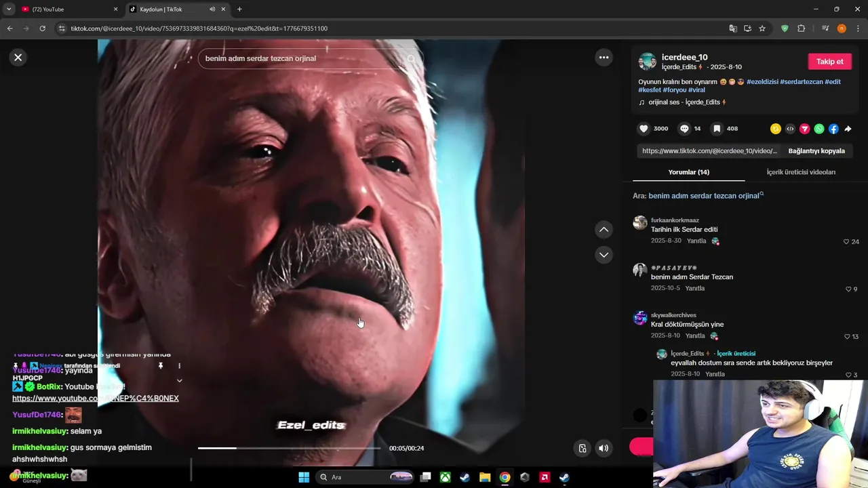
Task: Toggle mini-player picture icon near volume
Action: pyautogui.click(x=582, y=448)
